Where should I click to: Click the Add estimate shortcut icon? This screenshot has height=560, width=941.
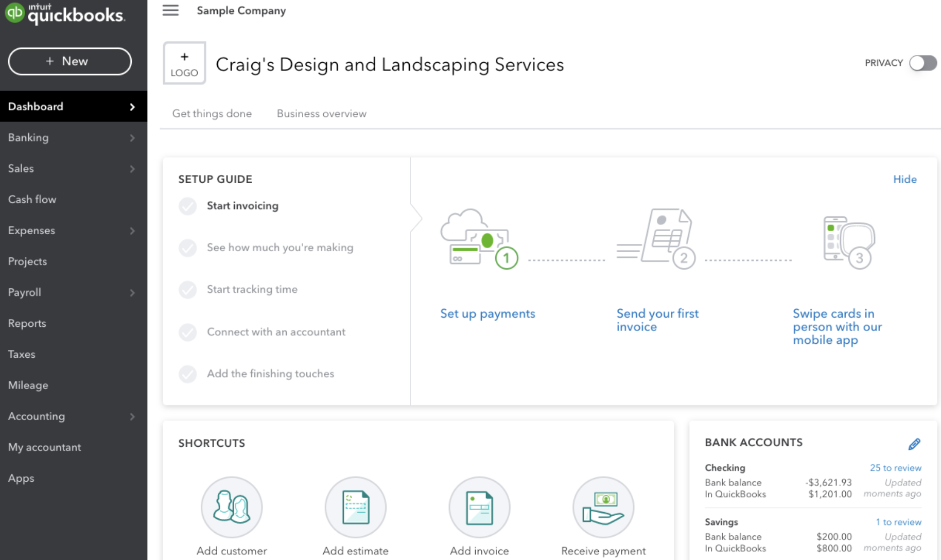(x=356, y=507)
